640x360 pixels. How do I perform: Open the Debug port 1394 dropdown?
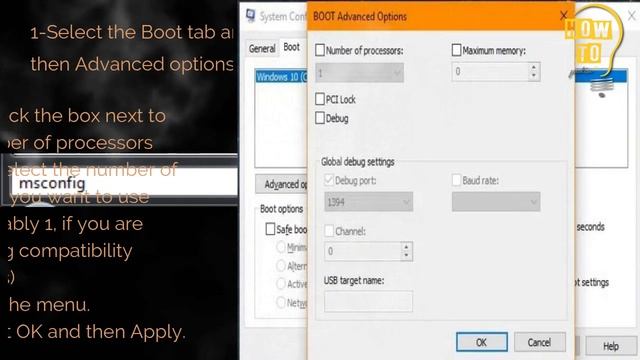[x=369, y=202]
